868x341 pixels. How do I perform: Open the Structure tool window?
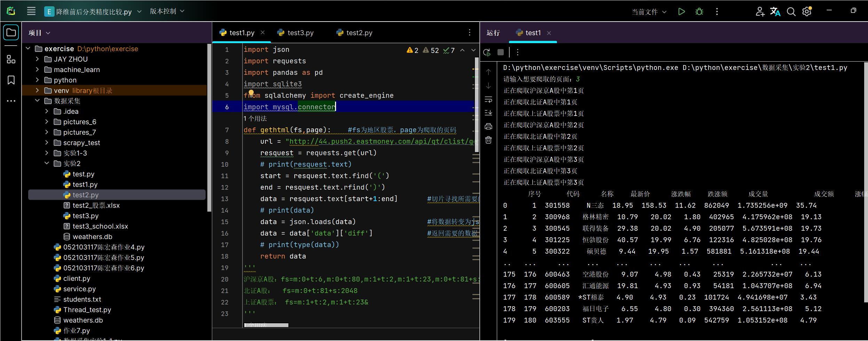click(11, 60)
